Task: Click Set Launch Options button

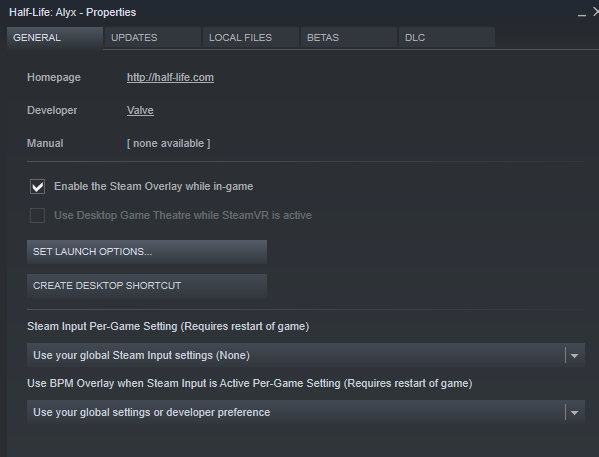Action: coord(147,252)
